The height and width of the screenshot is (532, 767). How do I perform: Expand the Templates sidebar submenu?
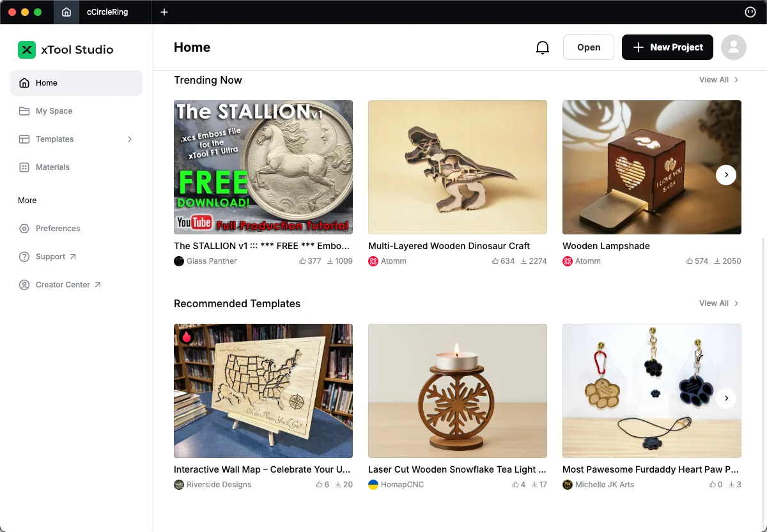click(x=130, y=139)
